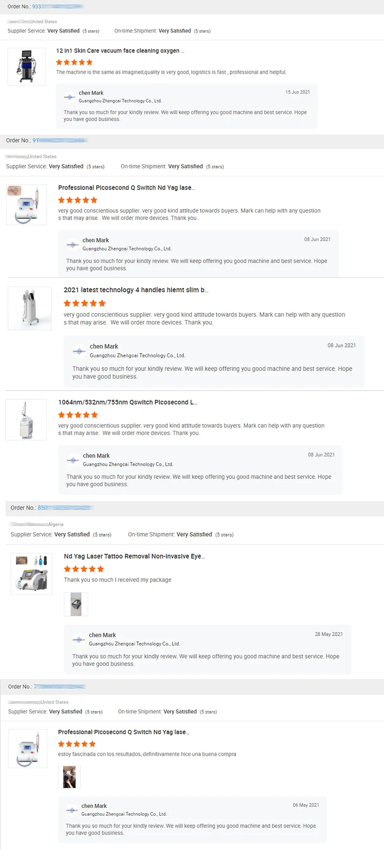Click the five-star rating under 12 in1 Skin Care
Viewport: 384px width, 868px height.
[x=74, y=62]
